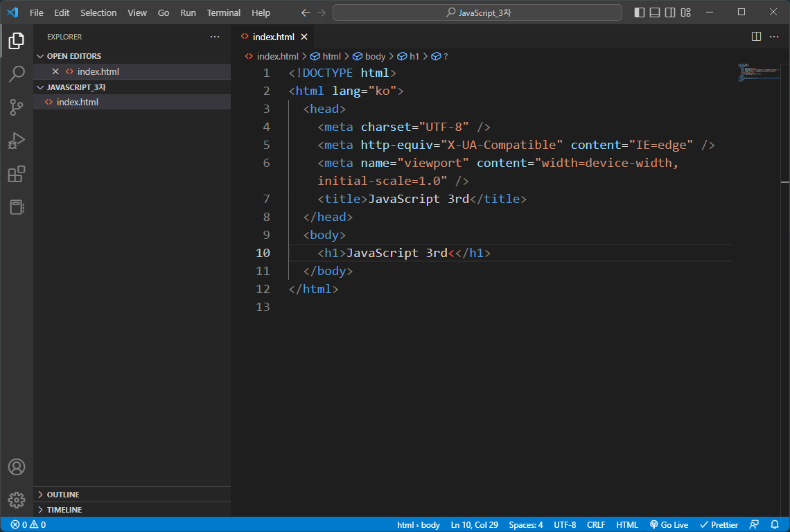
Task: Open the Accounts icon in the activity bar
Action: point(17,467)
